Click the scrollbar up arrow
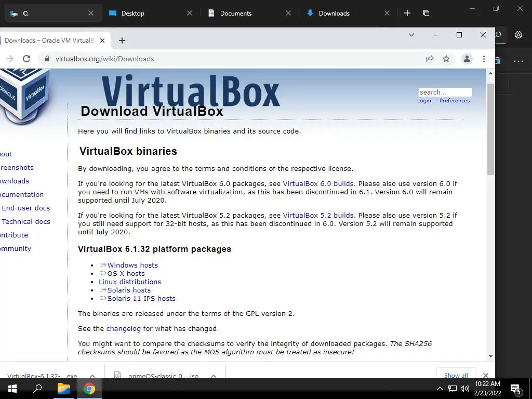532x399 pixels. tap(490, 73)
